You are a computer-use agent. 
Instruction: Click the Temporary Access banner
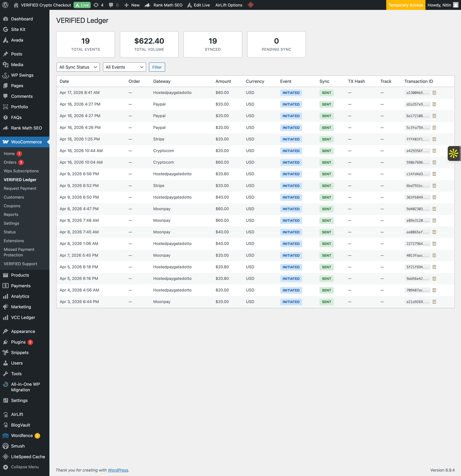[x=405, y=5]
